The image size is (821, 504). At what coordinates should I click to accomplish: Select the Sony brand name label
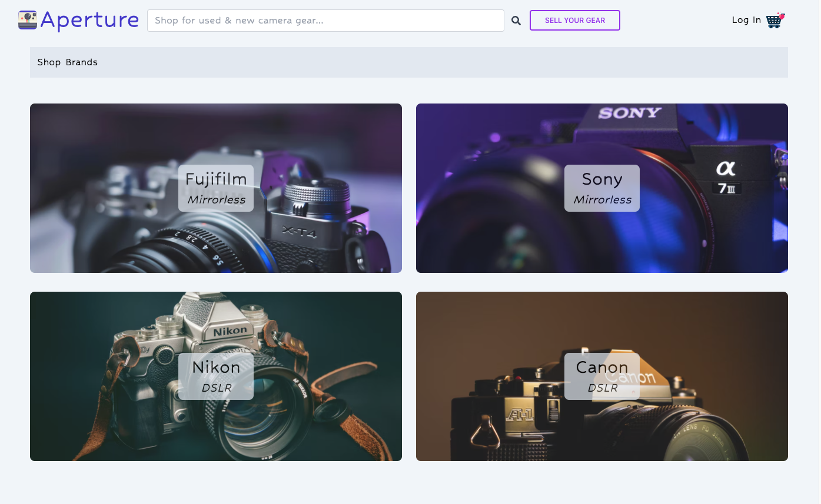pyautogui.click(x=601, y=179)
